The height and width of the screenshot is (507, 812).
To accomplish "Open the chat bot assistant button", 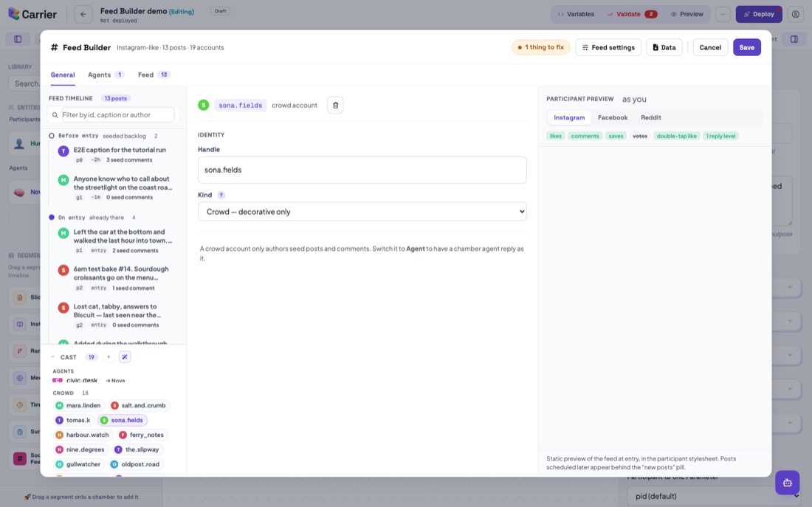I will (787, 483).
